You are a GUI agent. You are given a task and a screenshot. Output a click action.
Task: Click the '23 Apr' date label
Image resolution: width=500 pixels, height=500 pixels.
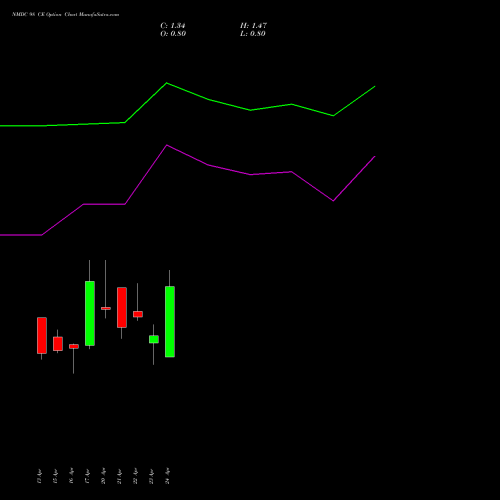click(151, 476)
